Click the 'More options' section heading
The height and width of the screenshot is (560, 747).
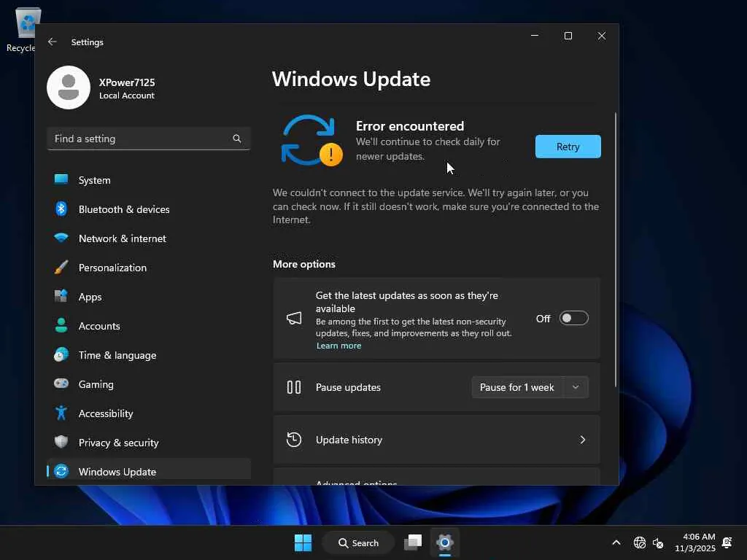point(304,264)
